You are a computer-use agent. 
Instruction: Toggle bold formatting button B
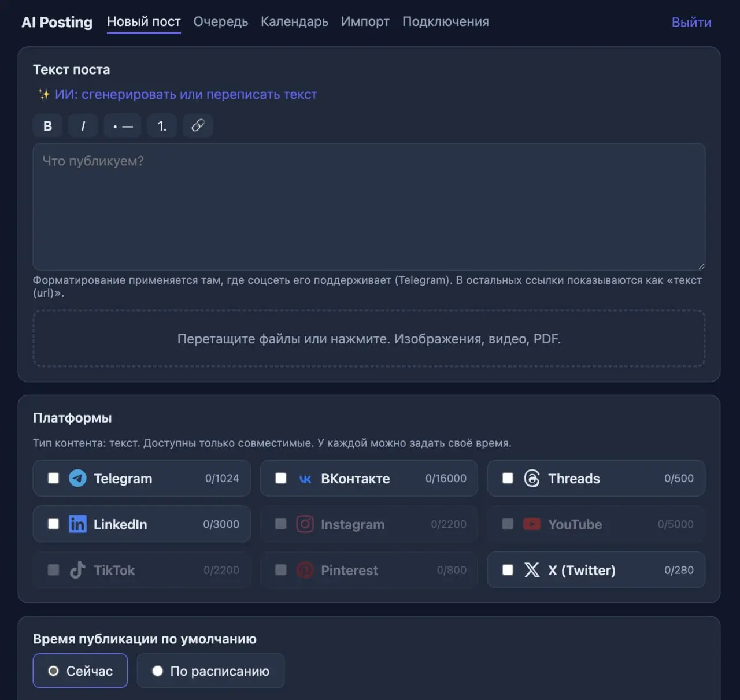point(48,126)
